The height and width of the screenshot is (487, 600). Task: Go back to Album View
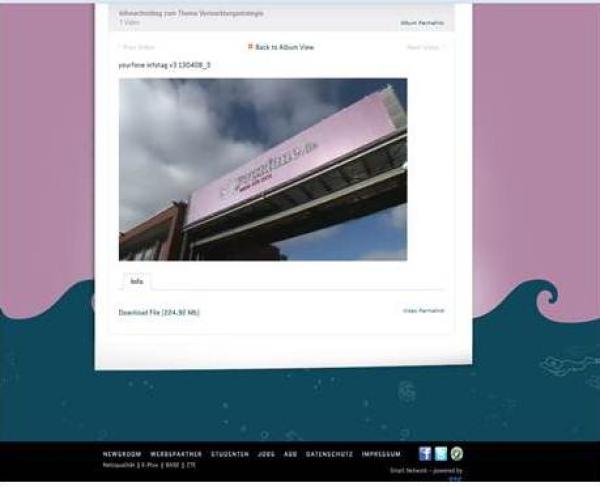pyautogui.click(x=284, y=47)
